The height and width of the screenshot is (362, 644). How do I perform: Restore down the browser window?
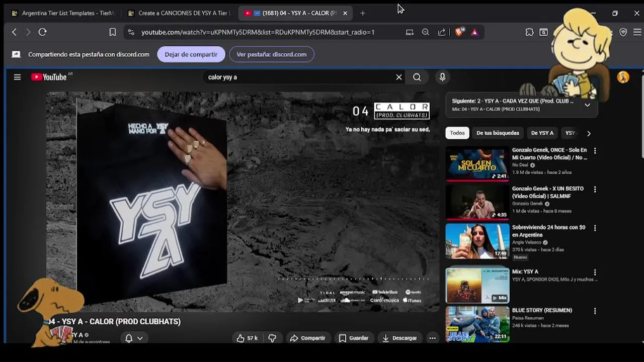(x=615, y=13)
